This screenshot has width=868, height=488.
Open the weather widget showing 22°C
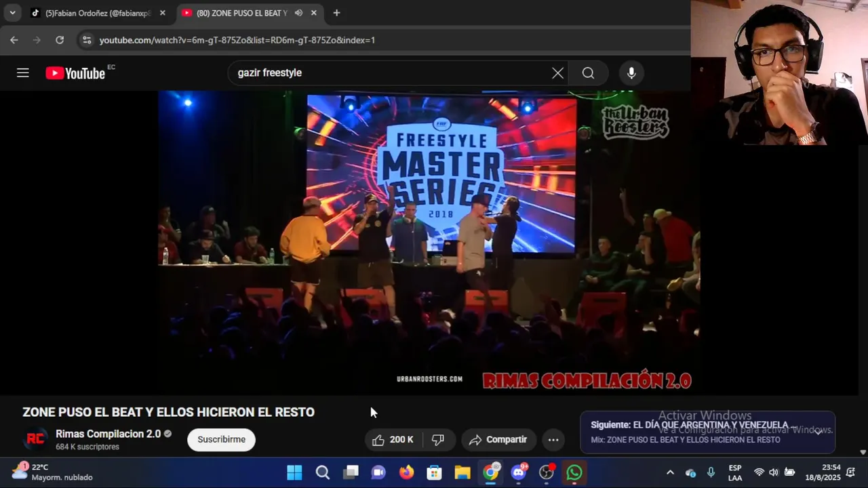[x=52, y=472]
